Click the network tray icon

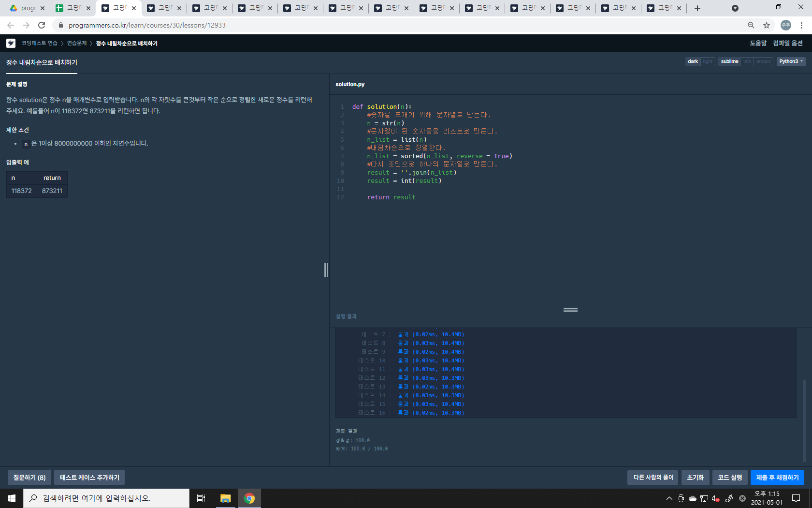tap(704, 498)
